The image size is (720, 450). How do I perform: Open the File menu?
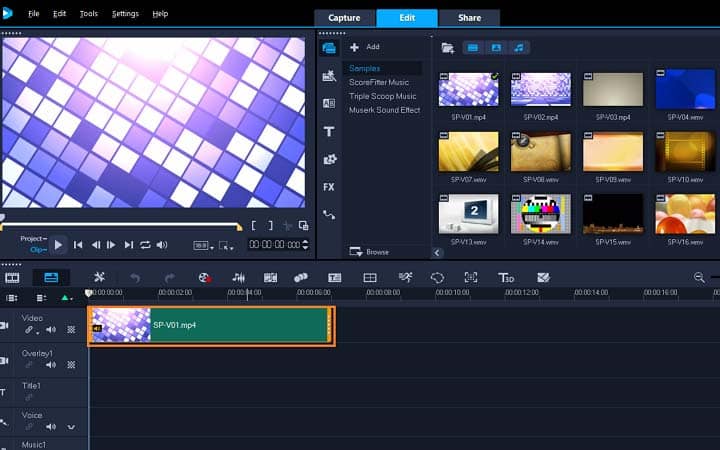34,14
